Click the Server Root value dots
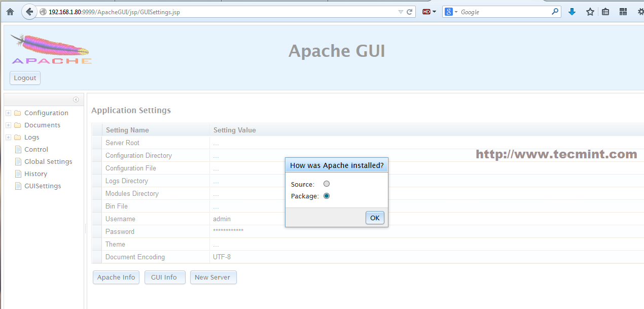This screenshot has height=309, width=644. [216, 144]
